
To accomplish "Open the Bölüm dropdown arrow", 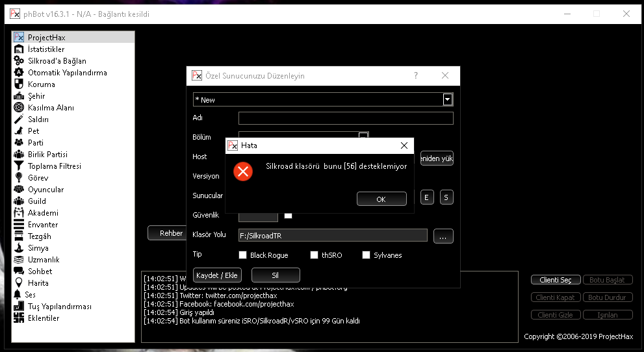I will point(364,136).
